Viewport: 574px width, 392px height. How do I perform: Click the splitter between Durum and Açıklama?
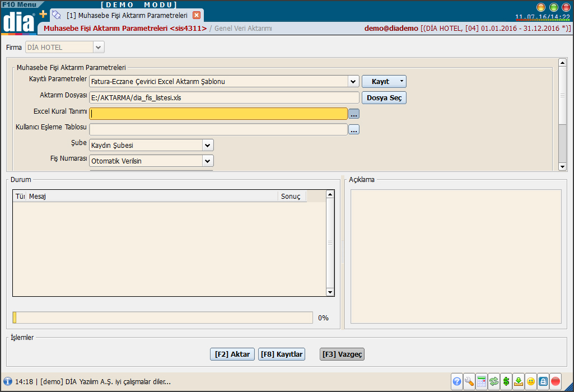343,253
